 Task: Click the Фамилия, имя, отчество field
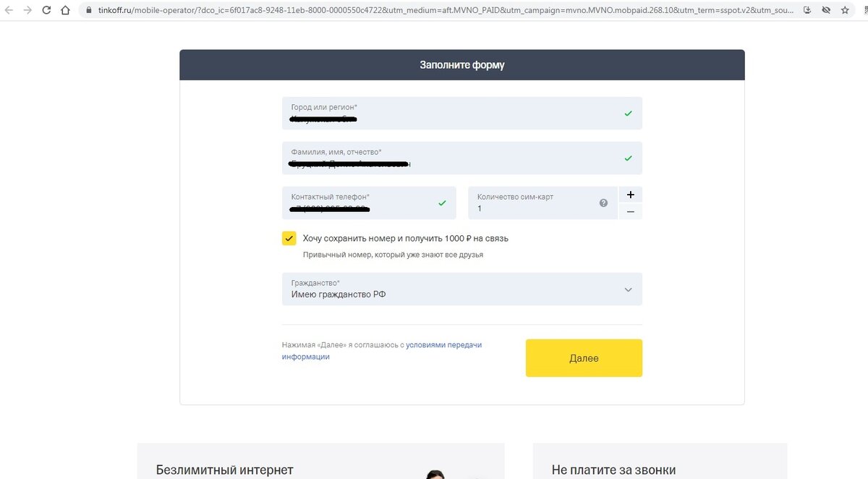click(462, 158)
